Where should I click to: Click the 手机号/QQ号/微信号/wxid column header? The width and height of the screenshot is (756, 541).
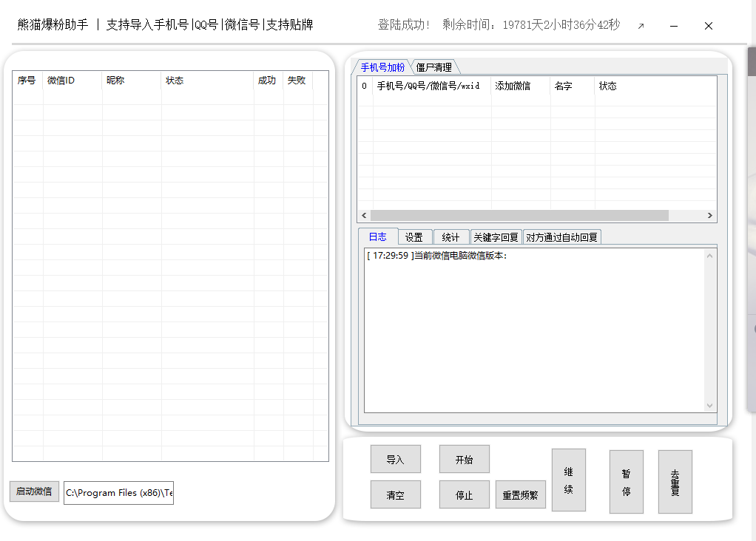coord(432,86)
